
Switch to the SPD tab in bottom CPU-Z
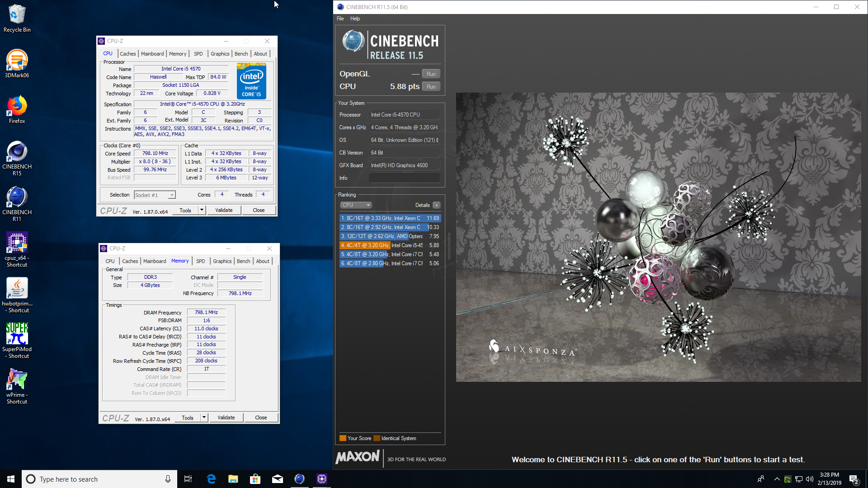tap(201, 261)
